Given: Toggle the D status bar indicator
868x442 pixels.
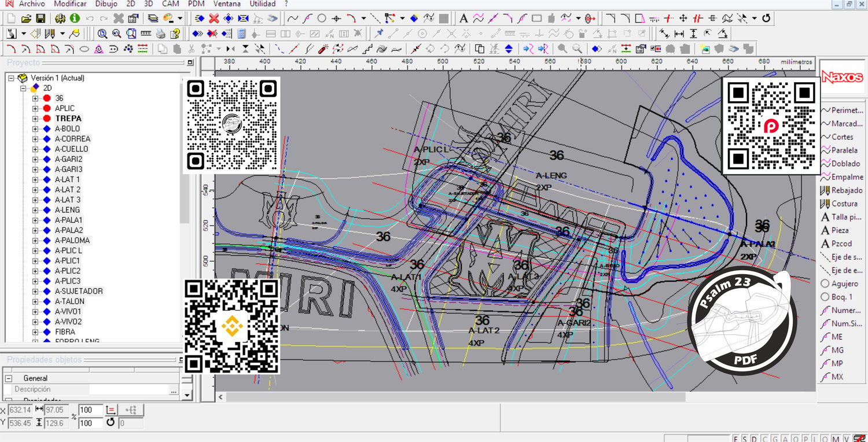Looking at the screenshot, I should click(x=753, y=439).
